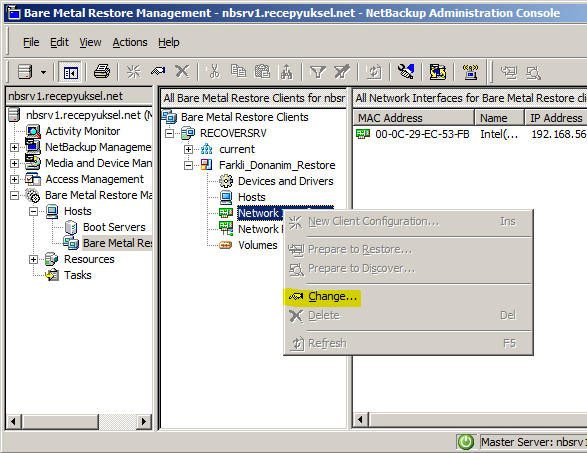Select Tasks in the left tree
Screen dimensions: 587x453
[x=77, y=275]
